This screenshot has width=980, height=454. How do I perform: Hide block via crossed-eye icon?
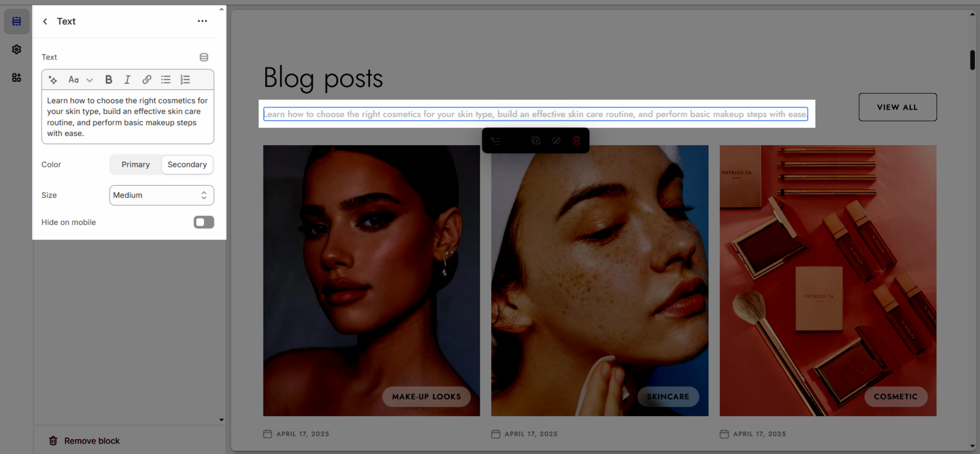tap(556, 140)
